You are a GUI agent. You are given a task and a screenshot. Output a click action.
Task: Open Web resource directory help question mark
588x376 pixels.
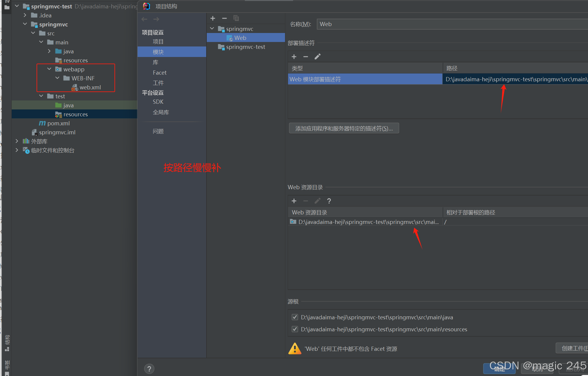pyautogui.click(x=329, y=201)
